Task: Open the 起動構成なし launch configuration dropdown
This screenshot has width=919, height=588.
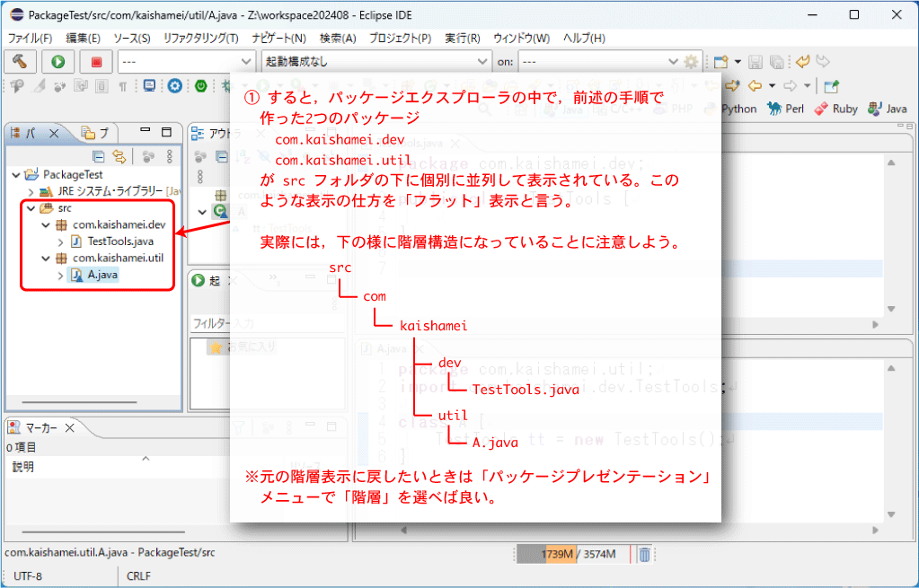Action: pyautogui.click(x=376, y=62)
